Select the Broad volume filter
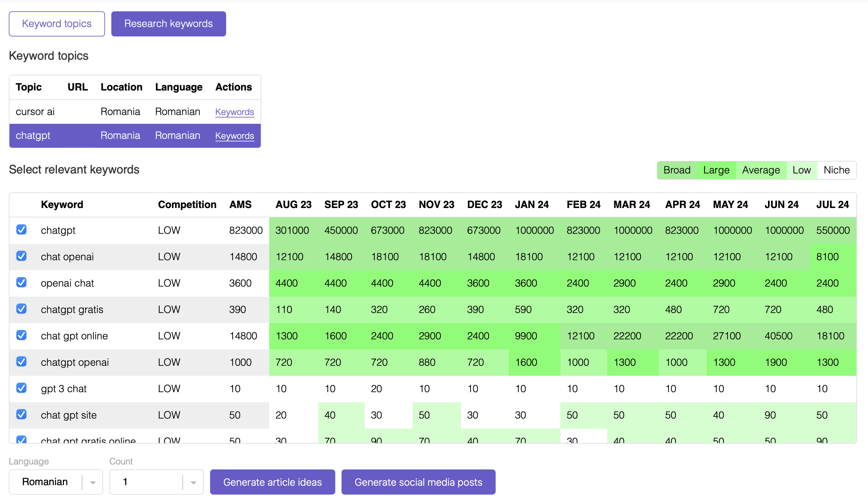Image resolution: width=868 pixels, height=504 pixels. 677,170
